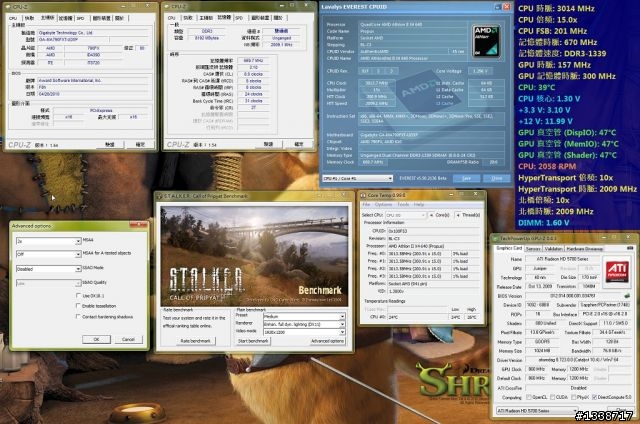Select CPU tab in right CPU-Z window

click(x=171, y=18)
